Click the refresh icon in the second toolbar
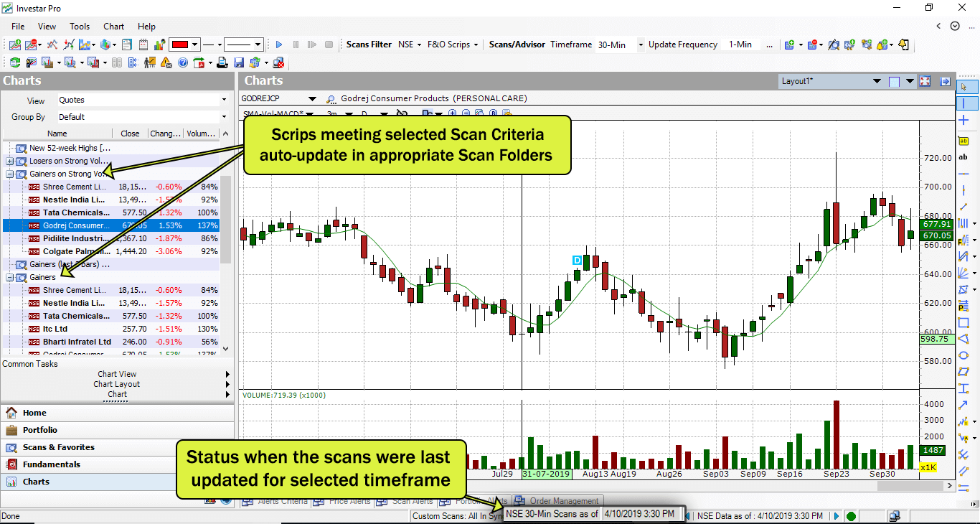The height and width of the screenshot is (524, 980). tap(14, 62)
